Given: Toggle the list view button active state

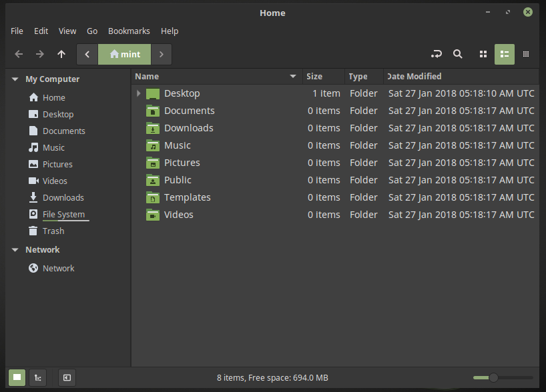Looking at the screenshot, I should 504,54.
